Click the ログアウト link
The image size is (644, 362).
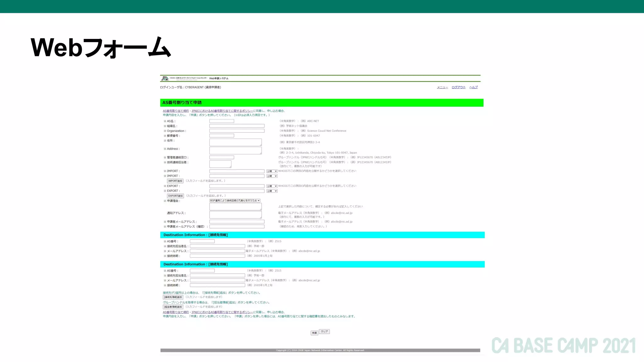[x=458, y=87]
